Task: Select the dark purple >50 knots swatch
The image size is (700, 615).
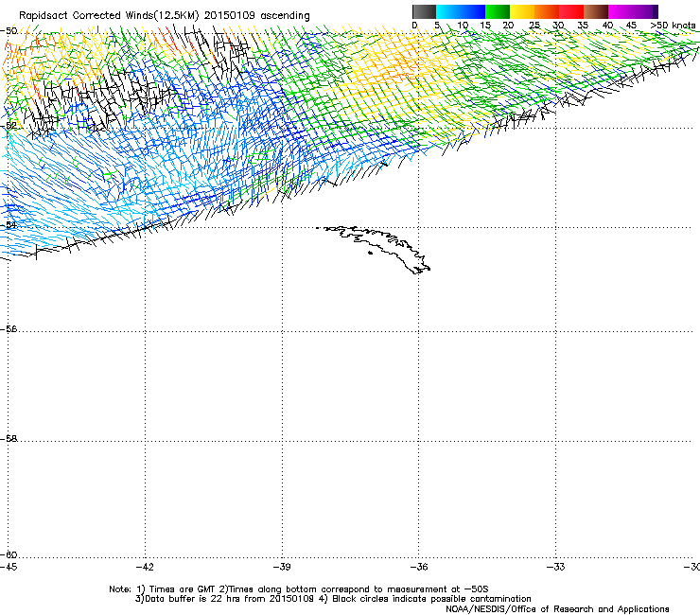Action: click(x=656, y=11)
